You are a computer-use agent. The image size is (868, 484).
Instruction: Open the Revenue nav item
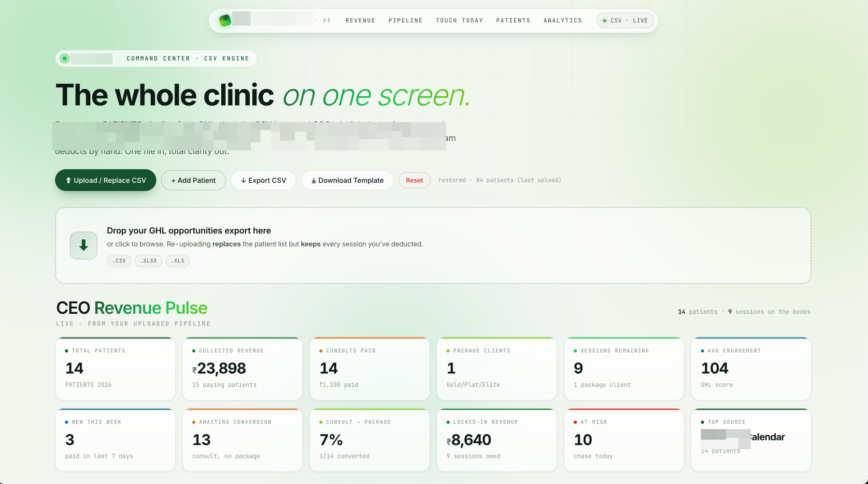point(360,21)
